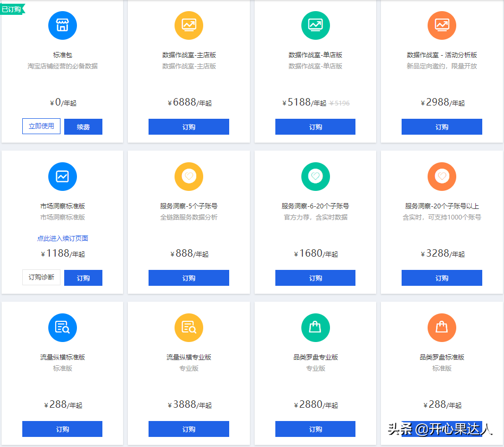
Task: Order 数据作战室-活动分析版 with 订购 button
Action: click(441, 127)
